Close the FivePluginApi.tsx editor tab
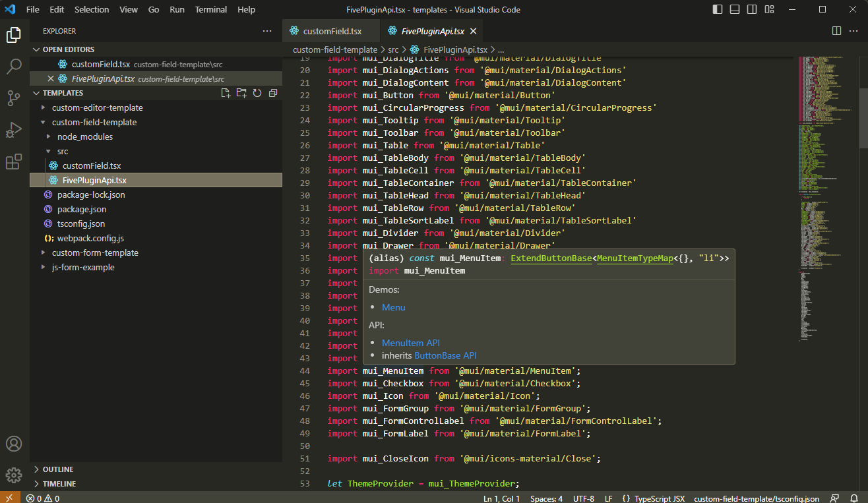 click(473, 31)
